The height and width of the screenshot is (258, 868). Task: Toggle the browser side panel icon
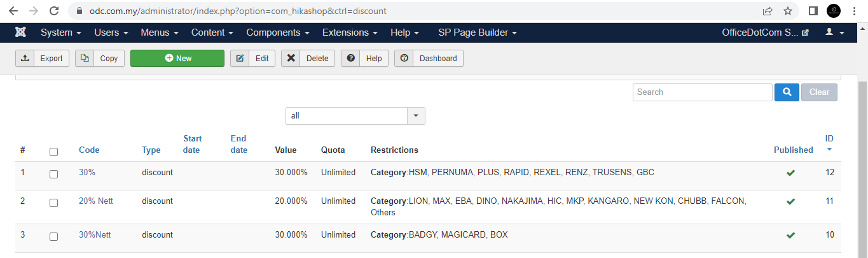[813, 11]
